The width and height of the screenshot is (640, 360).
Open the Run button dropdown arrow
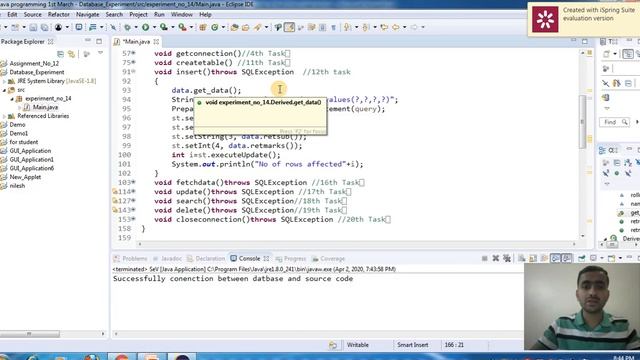154,27
